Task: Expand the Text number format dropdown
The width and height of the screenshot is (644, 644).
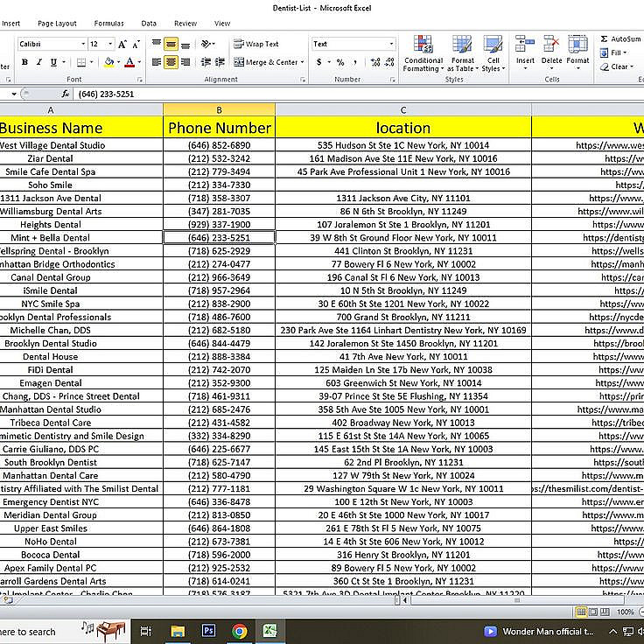Action: click(x=391, y=44)
